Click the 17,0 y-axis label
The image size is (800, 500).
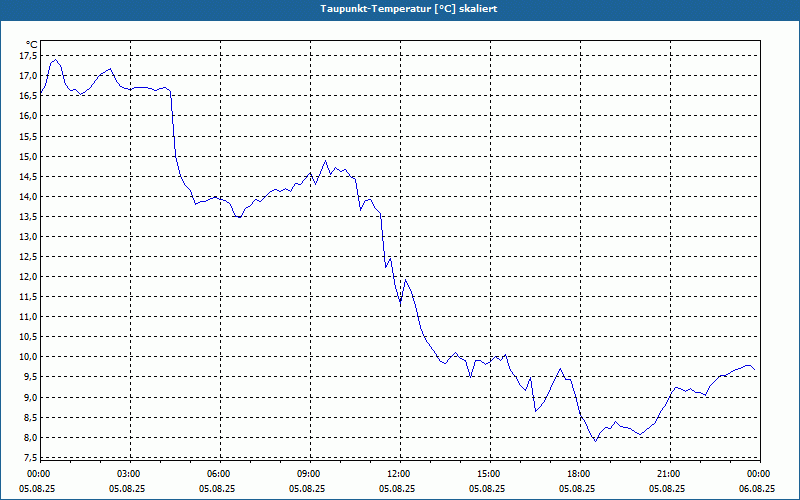[x=28, y=76]
